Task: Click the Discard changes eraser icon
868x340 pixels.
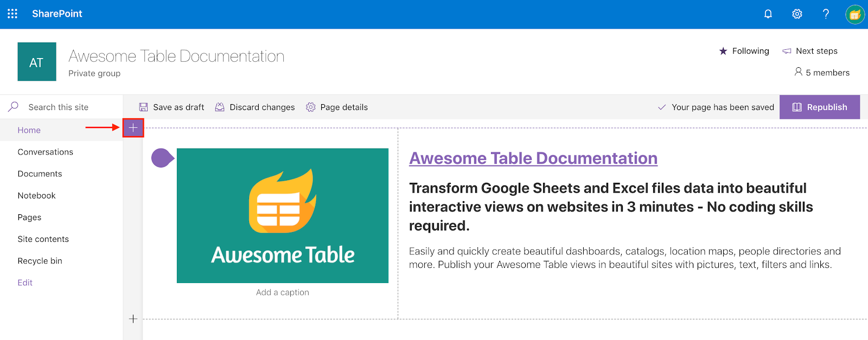Action: [x=220, y=107]
